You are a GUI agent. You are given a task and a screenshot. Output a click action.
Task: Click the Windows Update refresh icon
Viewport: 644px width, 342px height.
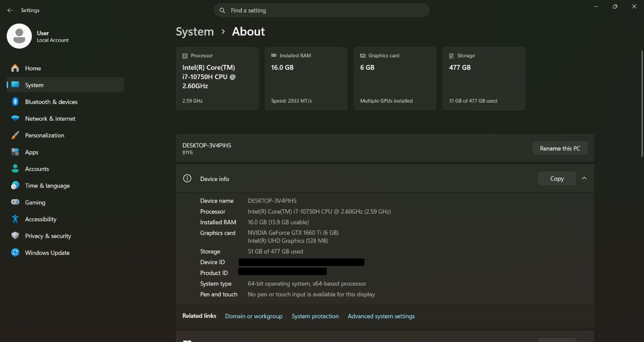[15, 252]
